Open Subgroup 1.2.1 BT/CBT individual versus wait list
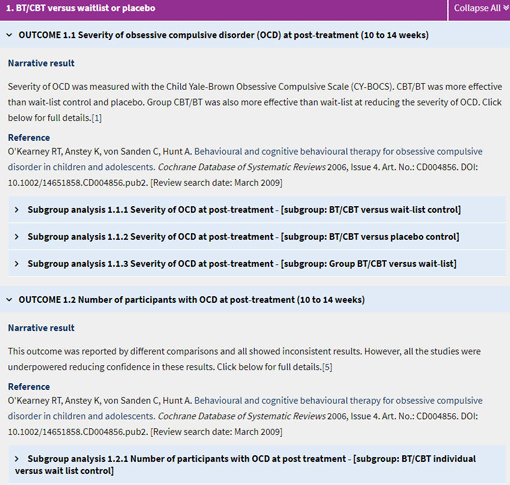 pos(257,465)
